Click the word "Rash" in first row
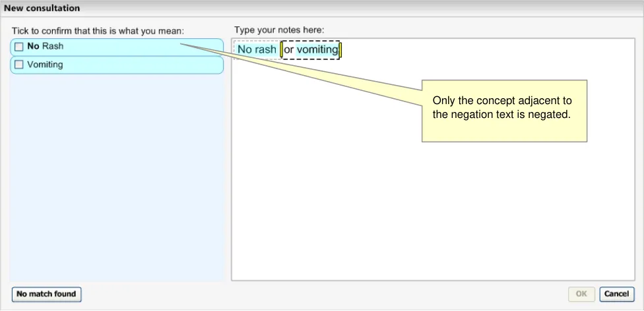 click(53, 47)
